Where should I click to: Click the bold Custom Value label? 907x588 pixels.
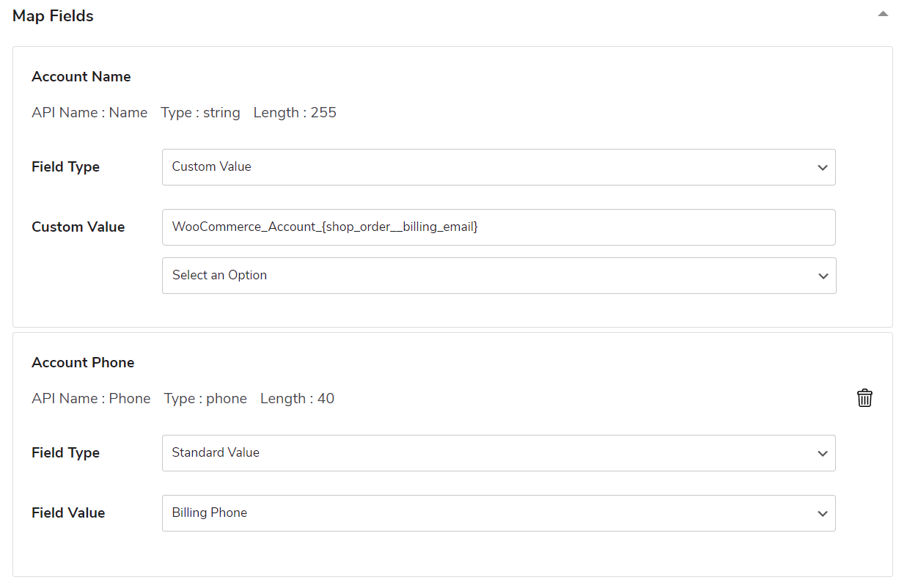(78, 227)
